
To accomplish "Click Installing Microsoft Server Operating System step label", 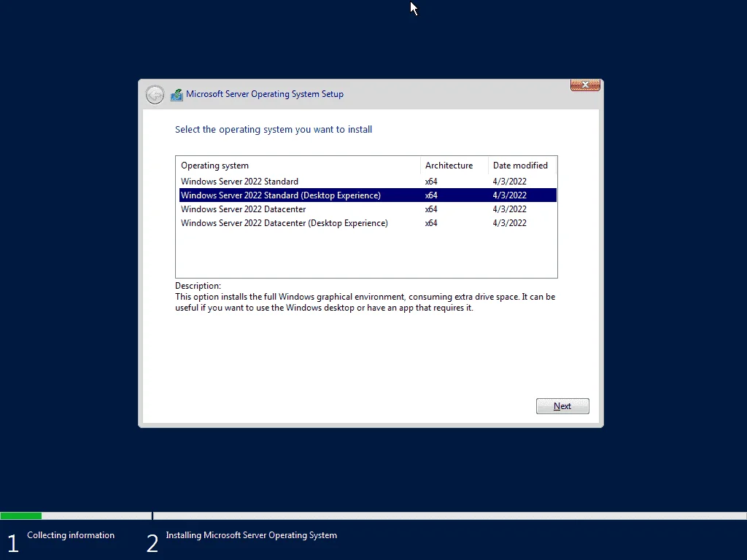I will tap(252, 535).
